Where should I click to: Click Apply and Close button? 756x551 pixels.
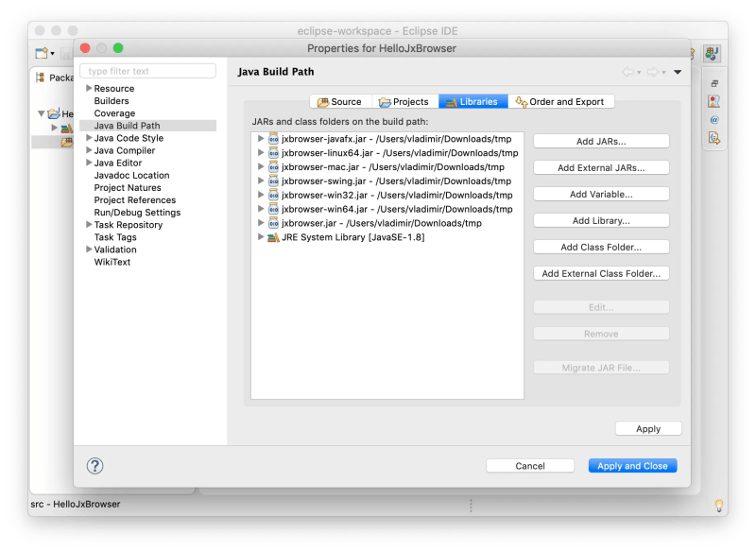click(x=632, y=466)
